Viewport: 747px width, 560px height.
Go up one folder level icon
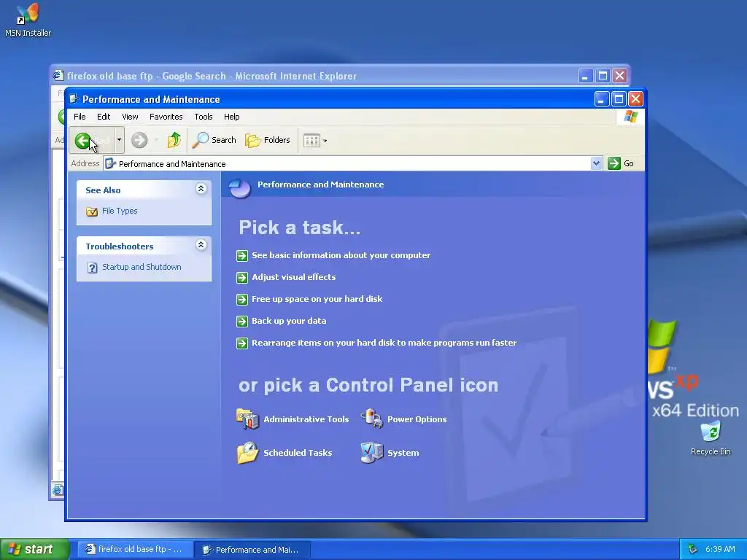coord(174,140)
